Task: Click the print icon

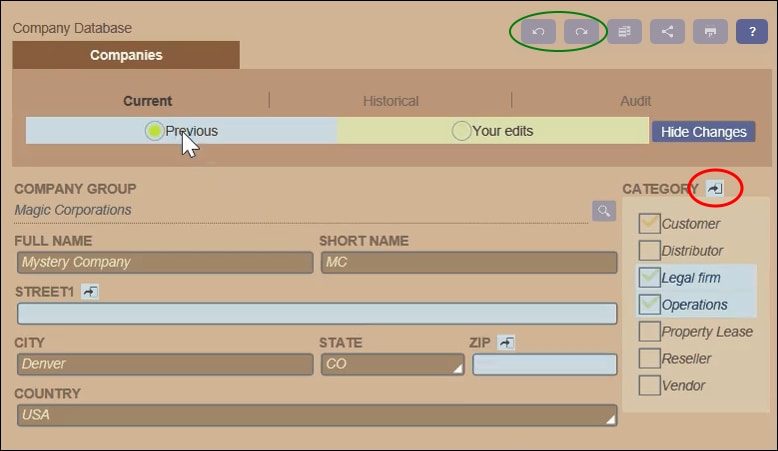Action: pyautogui.click(x=710, y=32)
